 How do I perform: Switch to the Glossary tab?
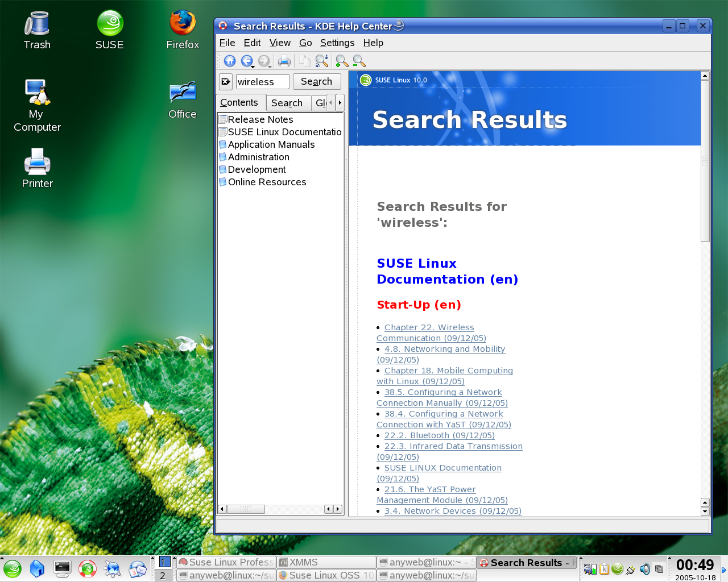click(x=319, y=103)
